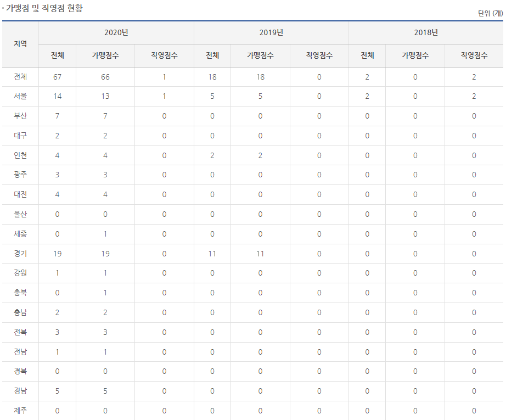Click 2018 직영점수 value 2 in 서울 row
Image resolution: width=506 pixels, height=420 pixels.
click(474, 96)
